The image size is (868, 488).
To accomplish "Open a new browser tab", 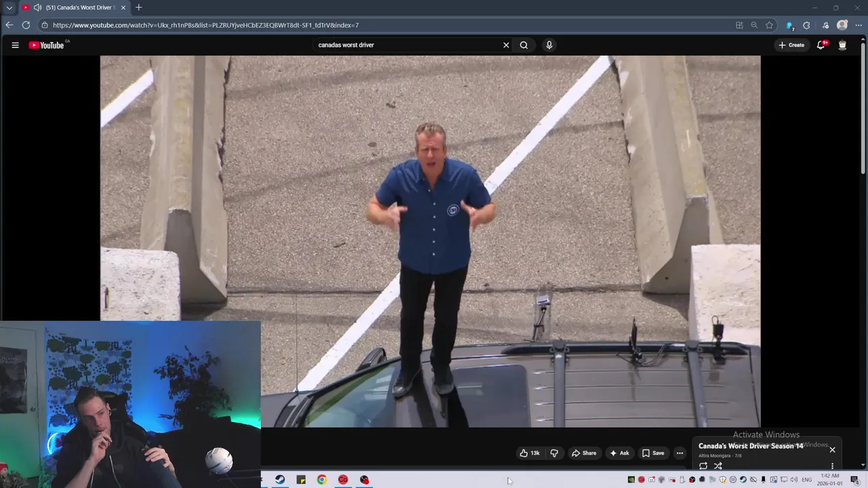I will coord(138,7).
